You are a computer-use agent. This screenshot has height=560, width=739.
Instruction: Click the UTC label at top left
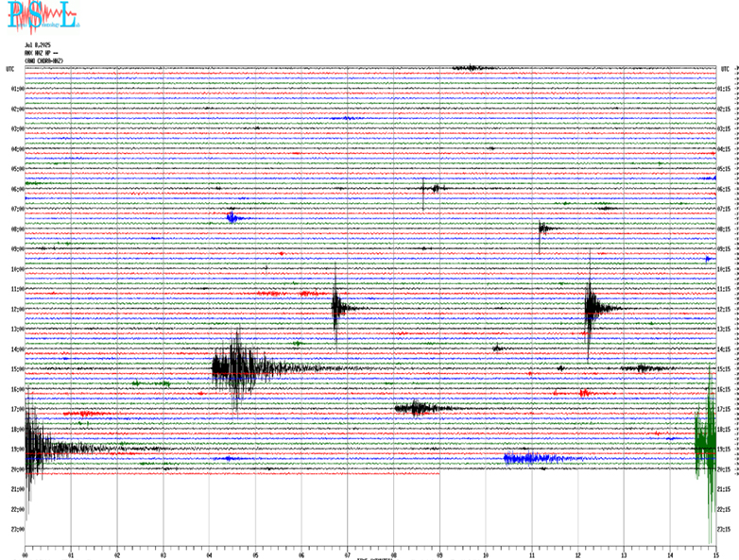point(9,69)
